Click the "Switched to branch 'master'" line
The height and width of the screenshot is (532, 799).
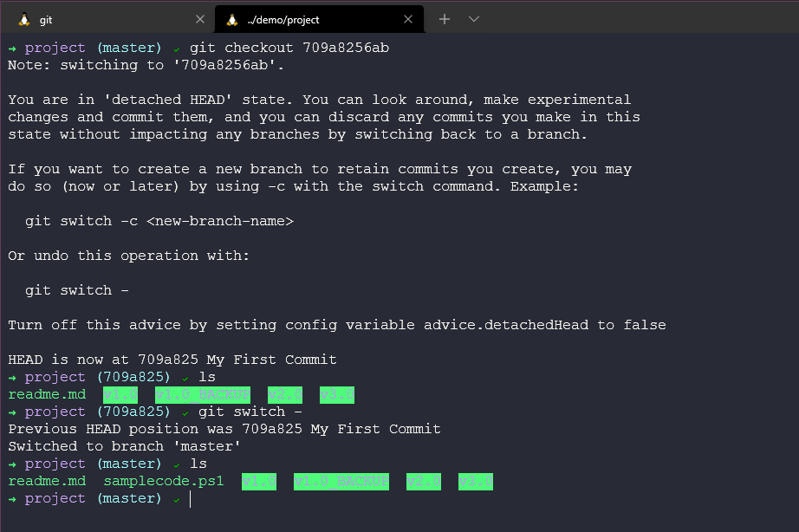[124, 446]
